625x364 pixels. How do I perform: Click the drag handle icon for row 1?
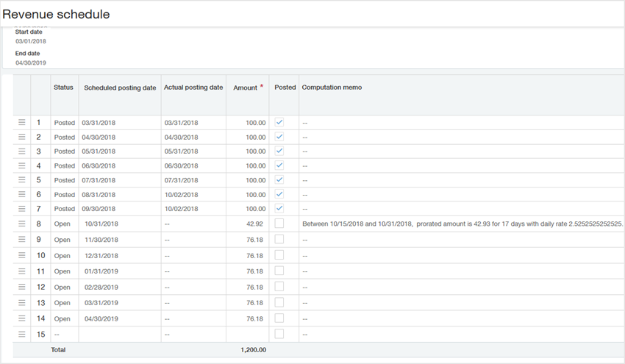click(x=21, y=122)
